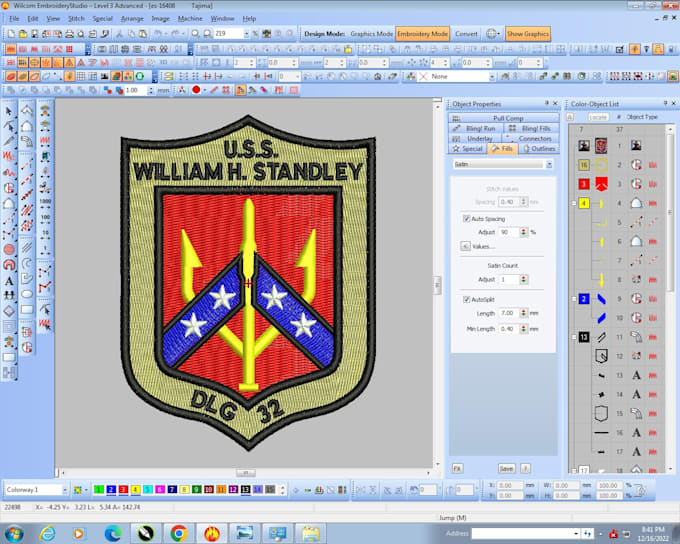Viewport: 680px width, 544px height.
Task: Click the pin icon on Object Properties
Action: coord(546,103)
